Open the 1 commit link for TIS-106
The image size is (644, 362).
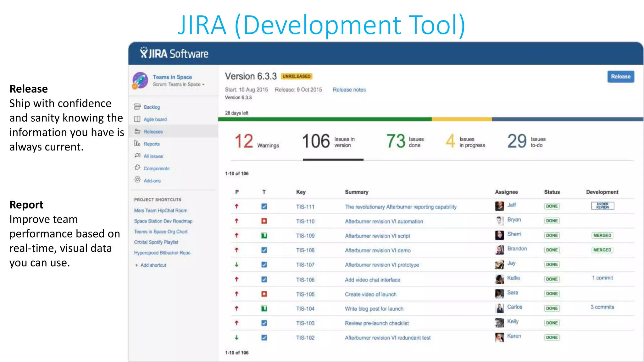(x=602, y=278)
